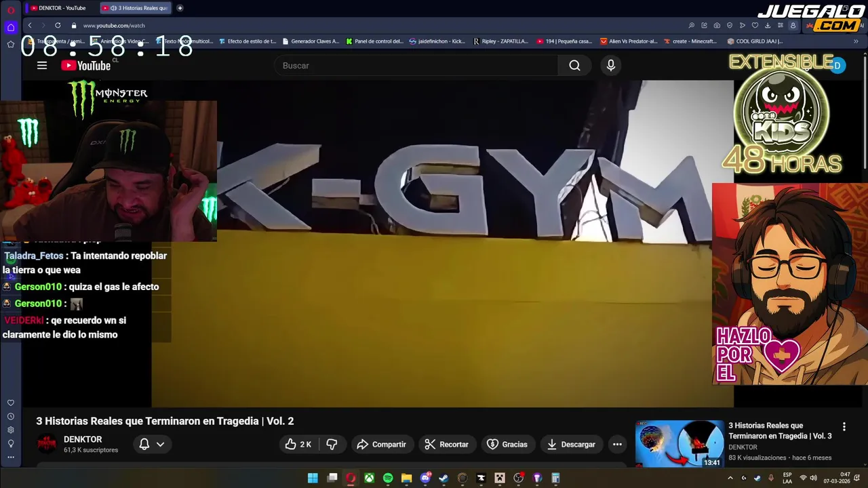The height and width of the screenshot is (488, 868).
Task: Go forward in browser history
Action: pos(43,25)
